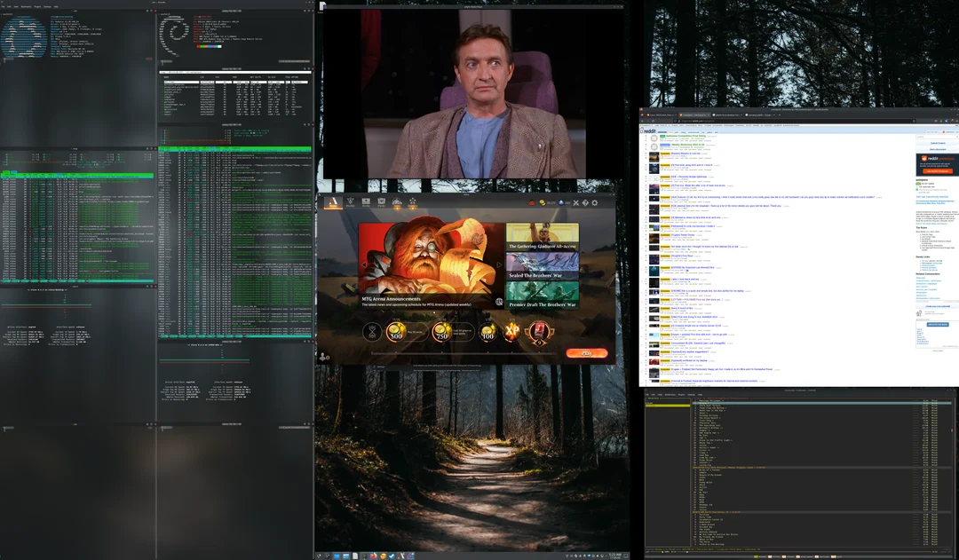Downvote the Weekly Workshop reddit post
This screenshot has width=959, height=560.
646,149
